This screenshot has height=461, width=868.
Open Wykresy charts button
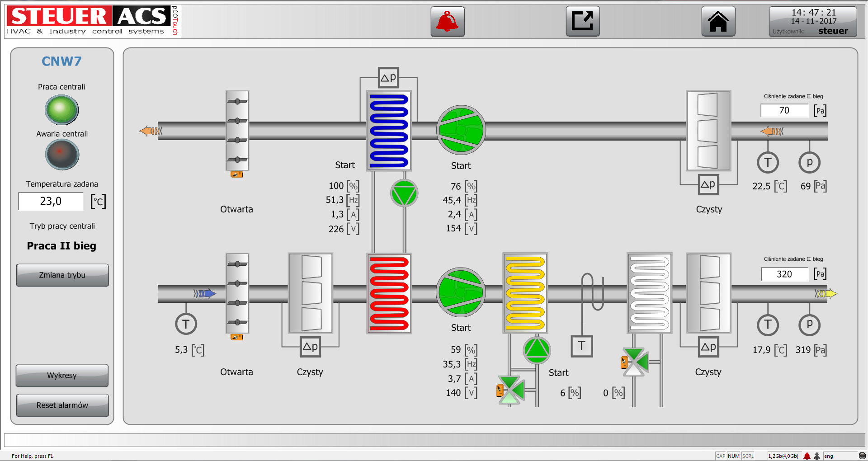tap(62, 375)
